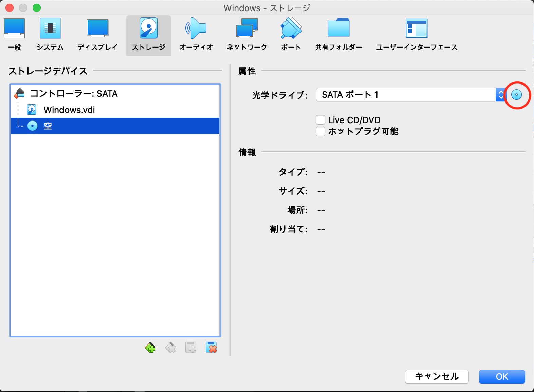The width and height of the screenshot is (534, 392).
Task: Switch to ユーザーインターフェース tab
Action: [x=417, y=35]
